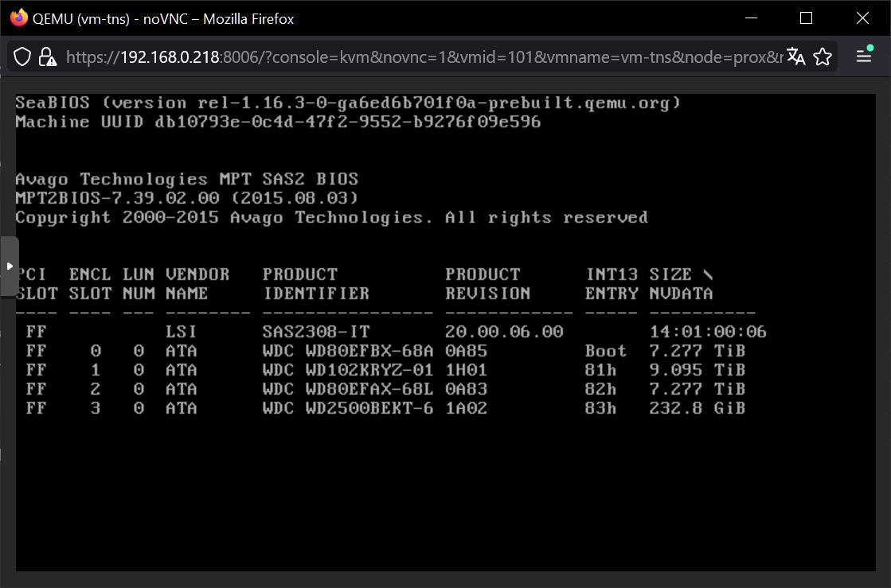This screenshot has height=588, width=891.
Task: Click the 7.277 TiB size of WD80EFAX
Action: [698, 389]
